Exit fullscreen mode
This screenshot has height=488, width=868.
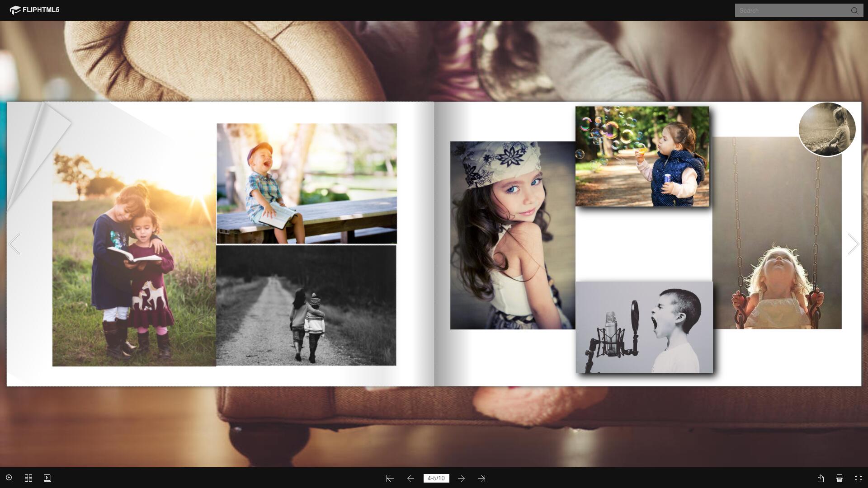point(859,478)
